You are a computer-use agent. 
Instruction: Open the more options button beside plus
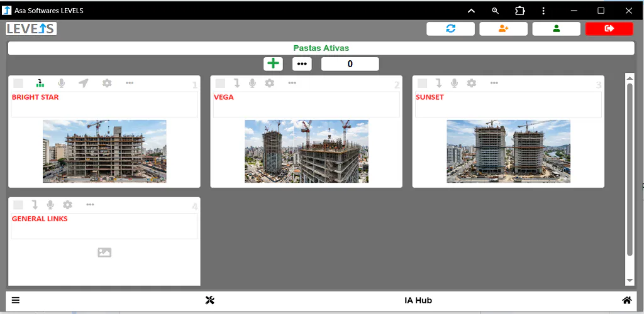[303, 64]
